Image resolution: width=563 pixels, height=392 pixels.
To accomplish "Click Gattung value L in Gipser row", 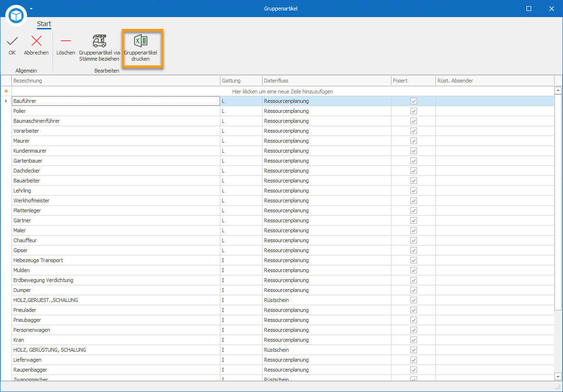I will click(x=223, y=250).
